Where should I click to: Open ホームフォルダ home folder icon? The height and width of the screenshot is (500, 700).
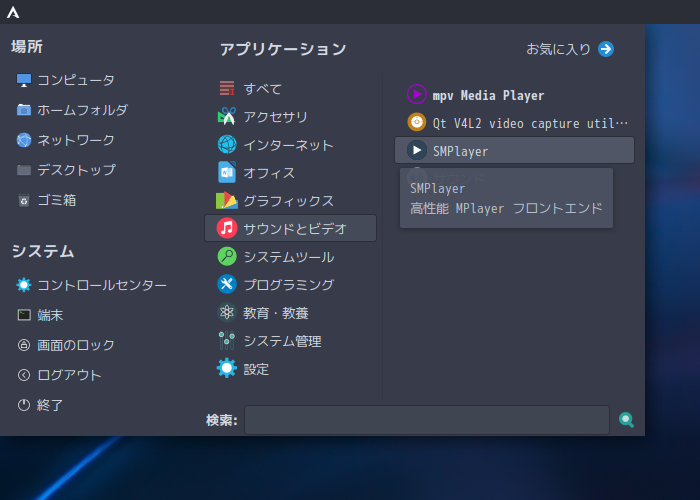(x=24, y=110)
